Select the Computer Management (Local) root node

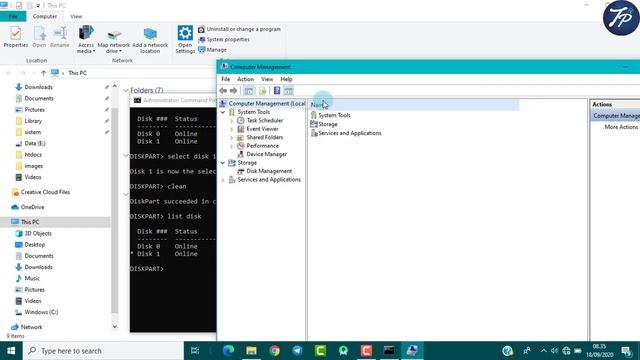tap(267, 104)
